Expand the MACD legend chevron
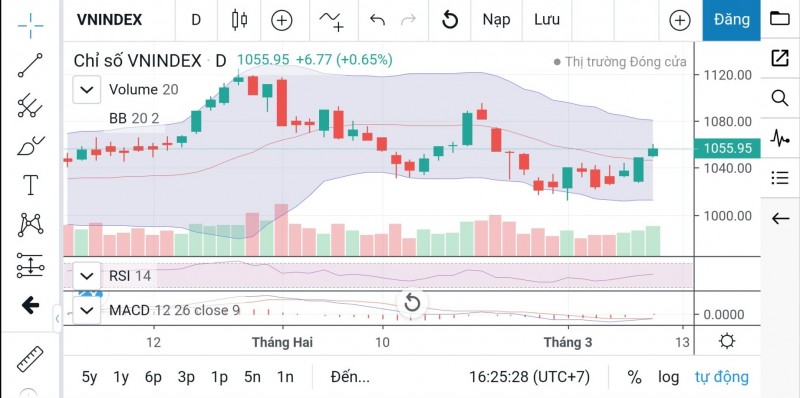Image resolution: width=800 pixels, height=398 pixels. pos(87,310)
